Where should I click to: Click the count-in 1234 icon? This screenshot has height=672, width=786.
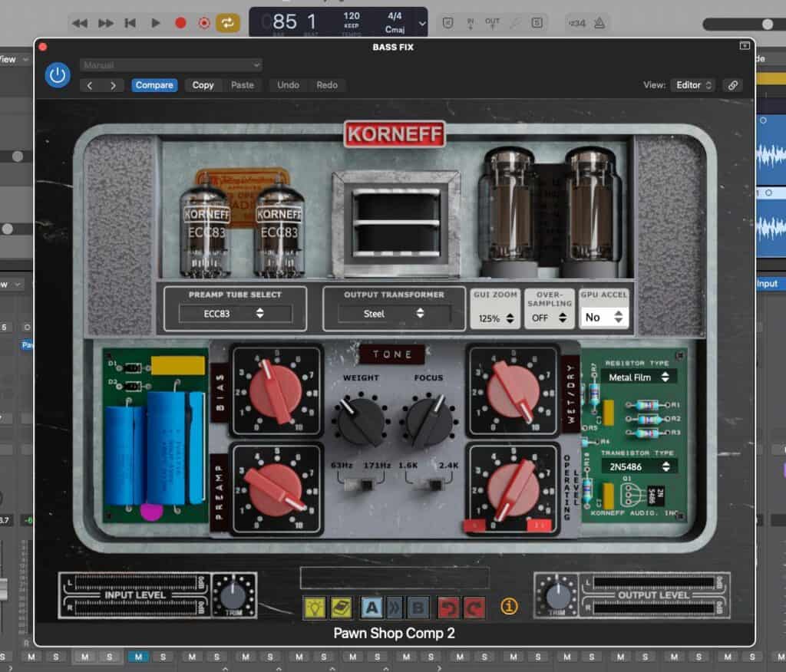(x=577, y=23)
